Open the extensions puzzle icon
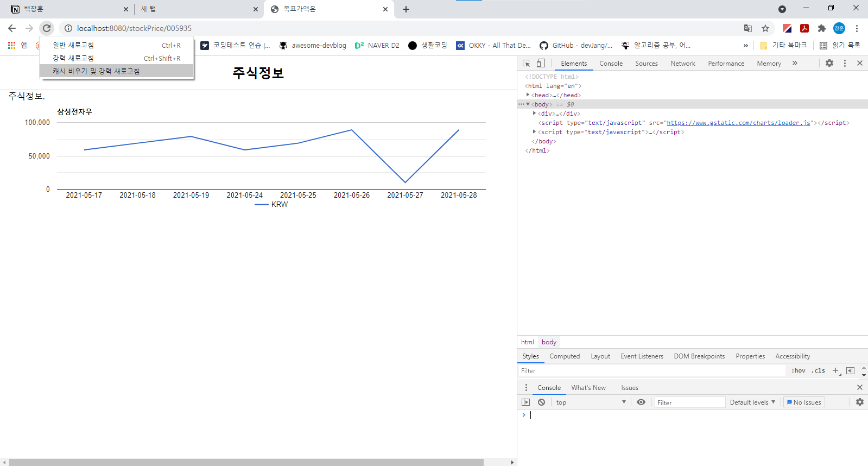 pyautogui.click(x=822, y=28)
